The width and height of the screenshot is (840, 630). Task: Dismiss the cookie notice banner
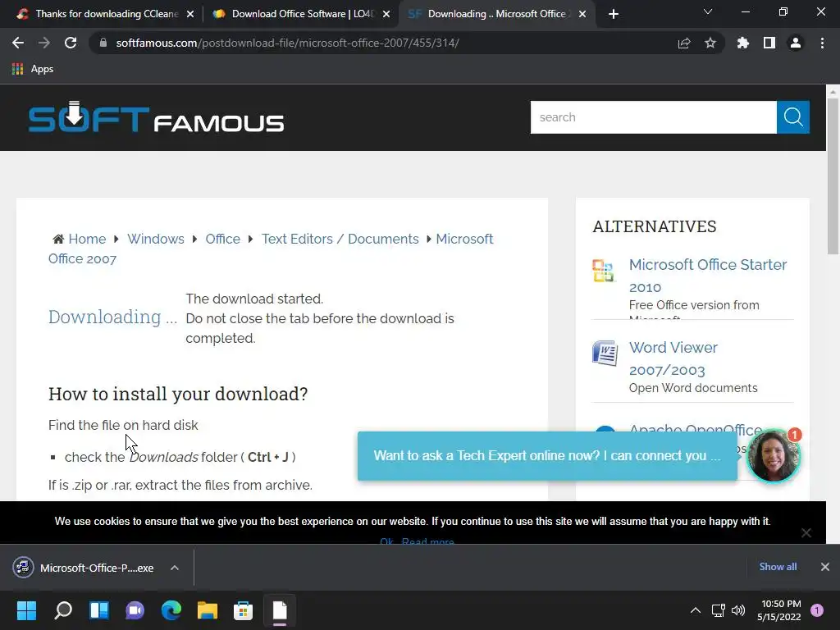tap(806, 532)
